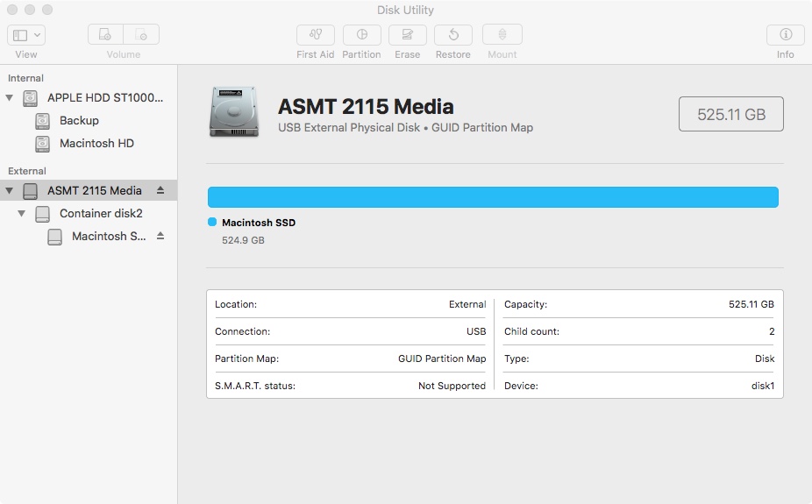Viewport: 812px width, 504px height.
Task: Click the 524.9 GB size text
Action: click(243, 240)
